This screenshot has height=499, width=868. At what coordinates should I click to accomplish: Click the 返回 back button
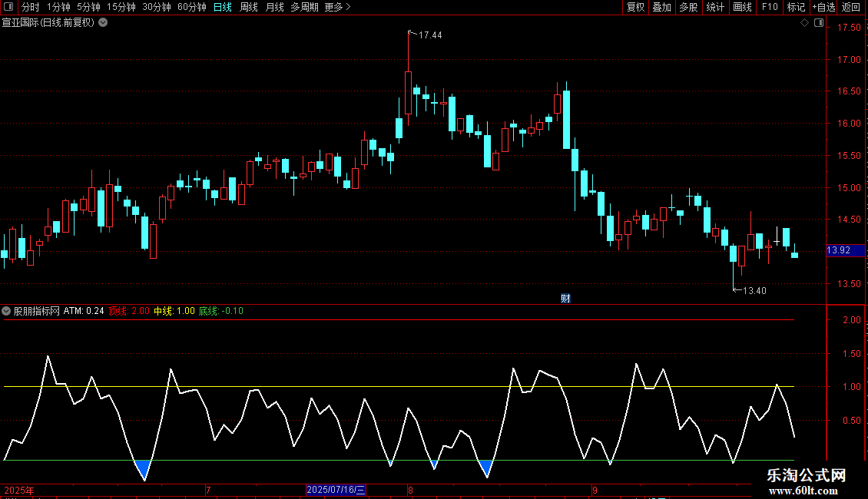851,7
